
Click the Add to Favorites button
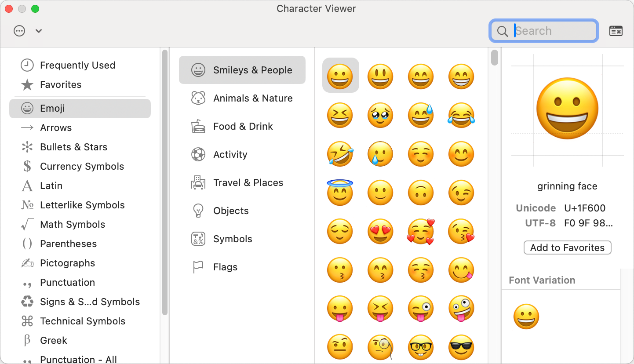[567, 248]
